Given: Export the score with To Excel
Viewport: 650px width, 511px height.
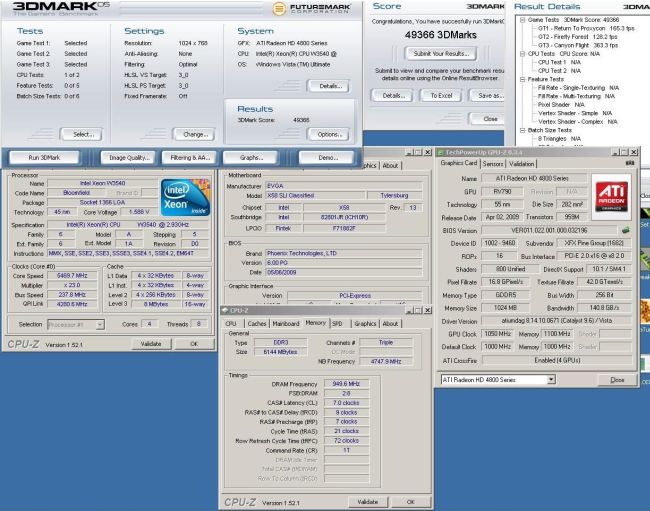Looking at the screenshot, I should tap(441, 95).
